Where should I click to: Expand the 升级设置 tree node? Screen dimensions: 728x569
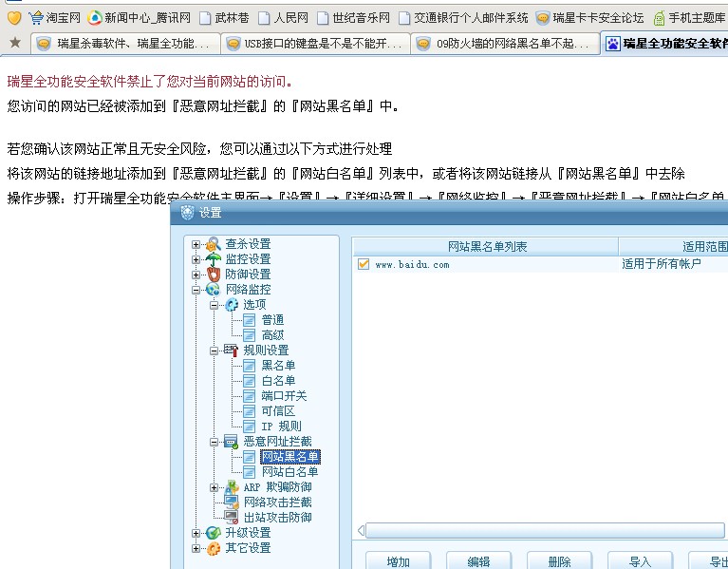coord(196,533)
